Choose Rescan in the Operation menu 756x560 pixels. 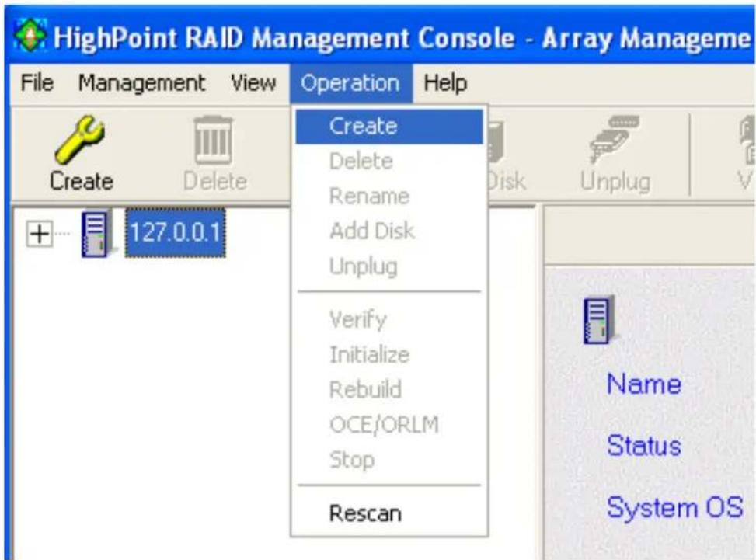point(389,513)
